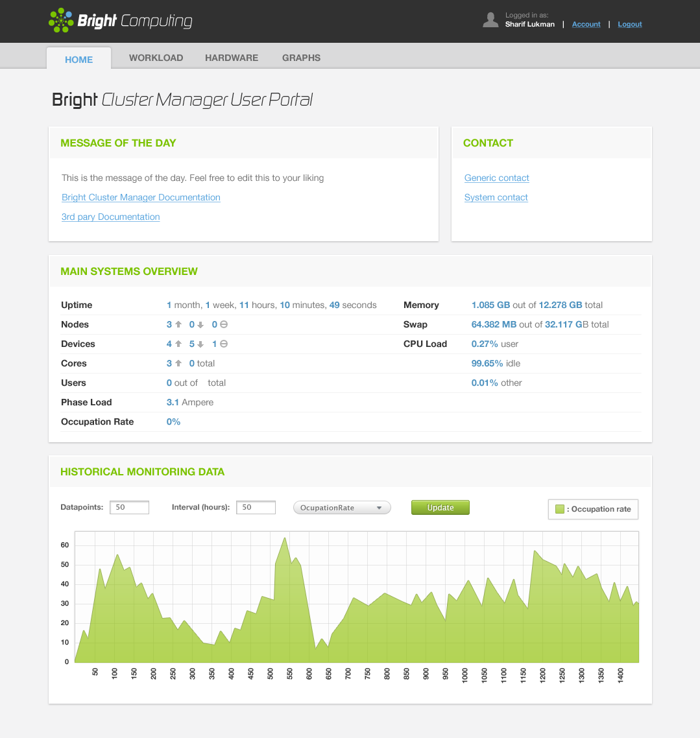Focus the Datapoints input field
Image resolution: width=700 pixels, height=738 pixels.
click(x=130, y=507)
